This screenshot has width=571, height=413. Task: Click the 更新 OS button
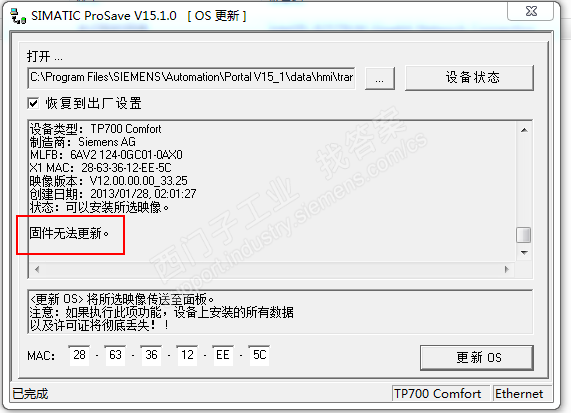point(477,358)
